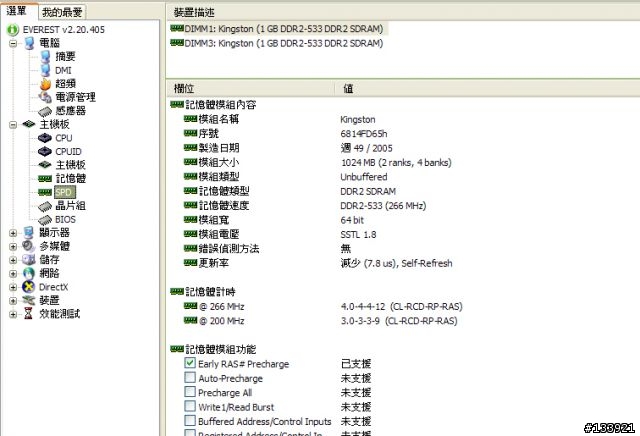Click the DMI computer icon
640x436 pixels.
pos(45,70)
